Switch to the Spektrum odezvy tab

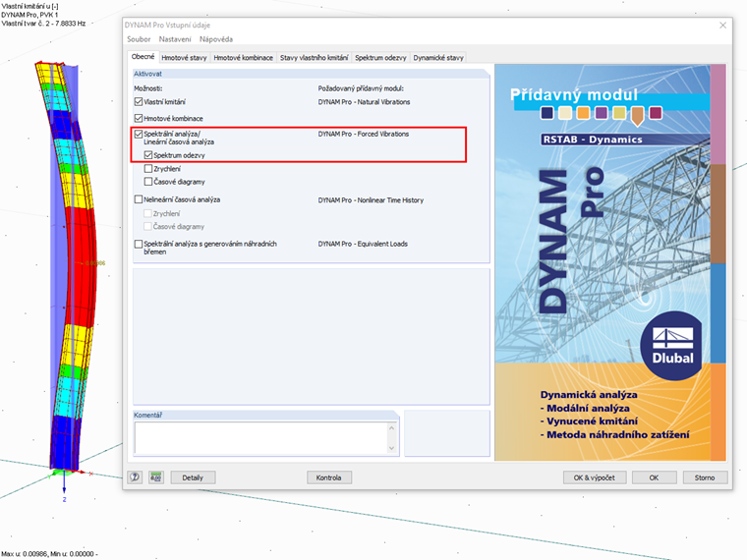[380, 58]
